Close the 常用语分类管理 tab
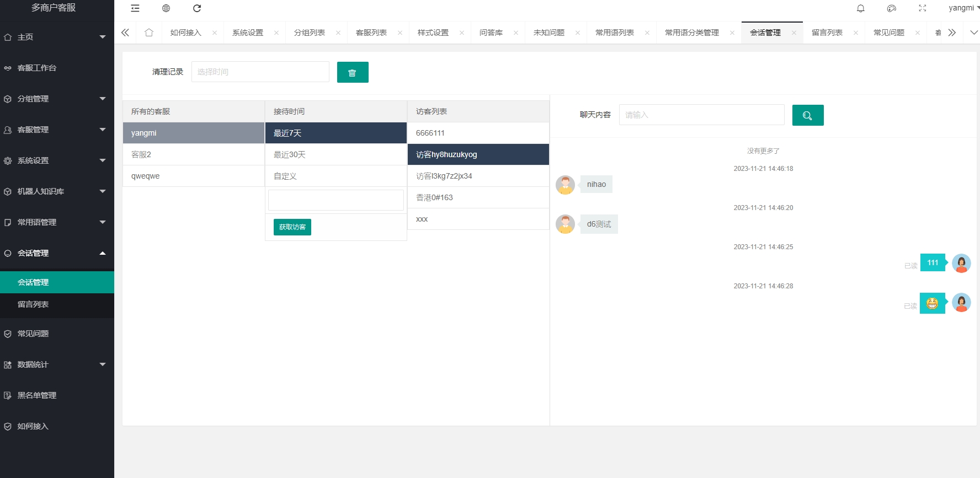Viewport: 980px width, 478px height. click(x=732, y=33)
